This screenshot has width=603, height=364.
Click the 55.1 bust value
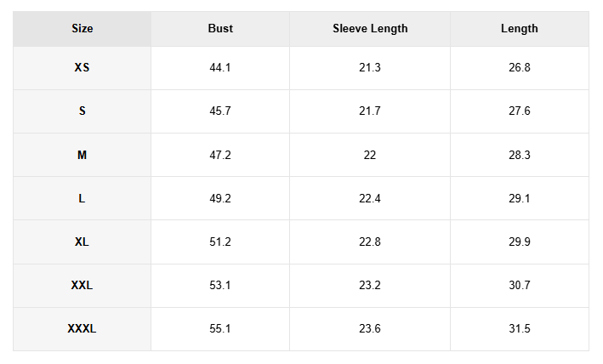pyautogui.click(x=220, y=328)
